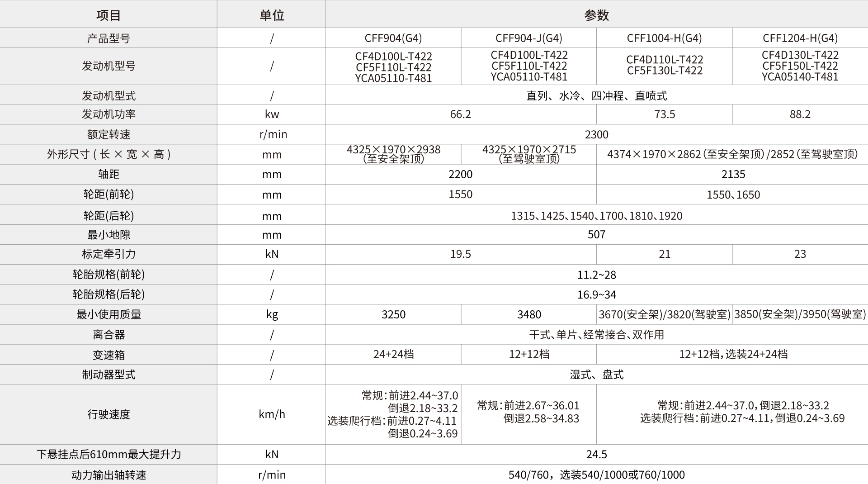Select the 540/760 PTO speed cell
The image size is (868, 484).
(596, 475)
